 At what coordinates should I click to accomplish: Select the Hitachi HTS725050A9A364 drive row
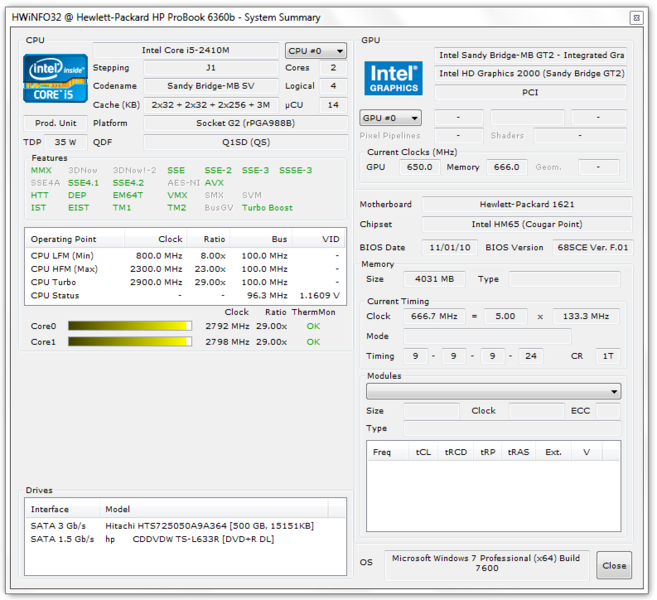click(185, 526)
